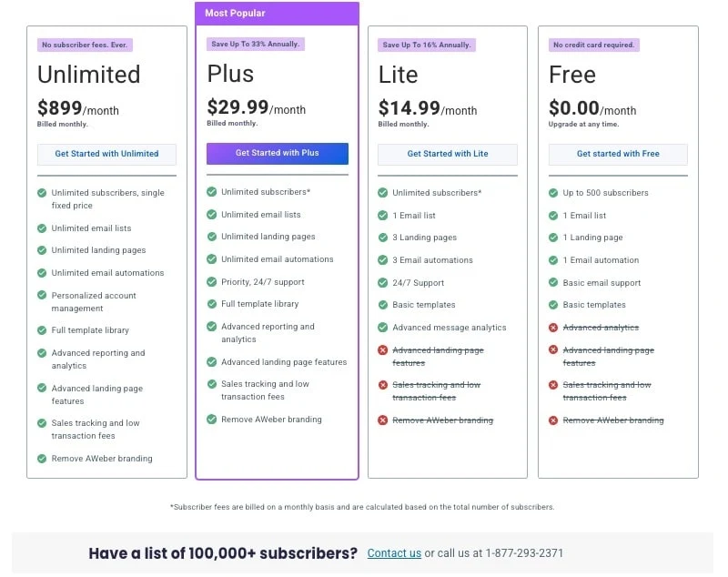Viewport: 728px width, 577px height.
Task: Click green check beside Priority, 24/7 support
Action: tap(212, 282)
